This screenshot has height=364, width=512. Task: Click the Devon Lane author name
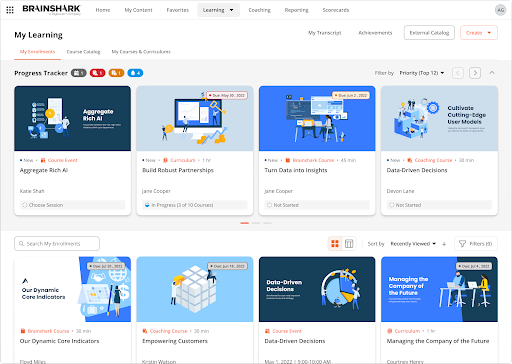tap(400, 191)
